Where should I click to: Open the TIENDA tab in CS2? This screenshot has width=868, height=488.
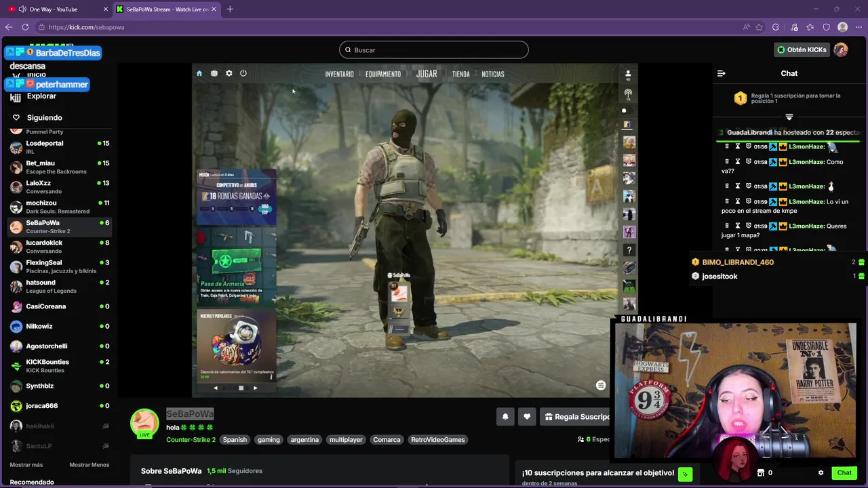tap(460, 74)
